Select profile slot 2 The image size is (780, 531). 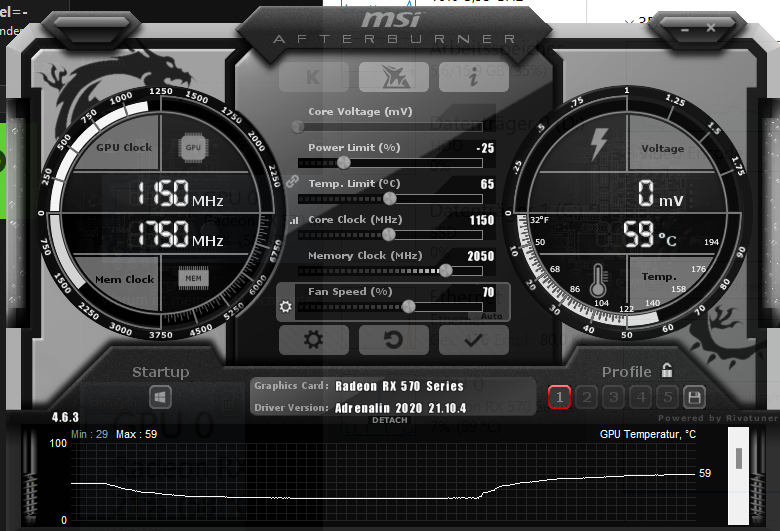point(586,397)
